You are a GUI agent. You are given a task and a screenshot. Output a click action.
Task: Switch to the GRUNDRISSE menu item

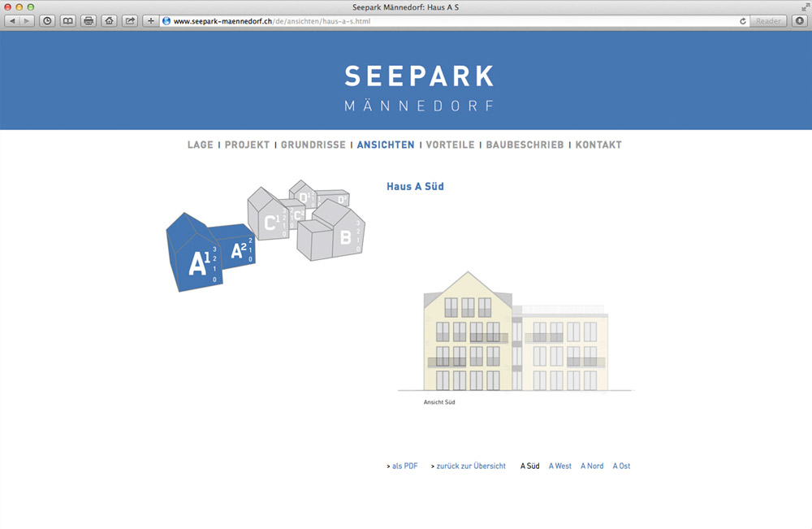(x=313, y=145)
